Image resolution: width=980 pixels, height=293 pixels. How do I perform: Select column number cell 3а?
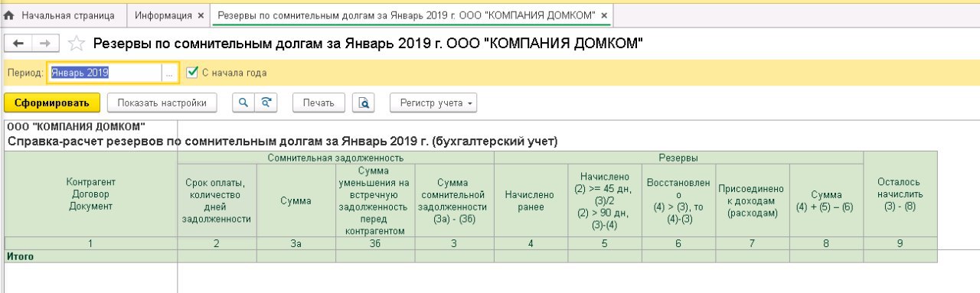(296, 243)
